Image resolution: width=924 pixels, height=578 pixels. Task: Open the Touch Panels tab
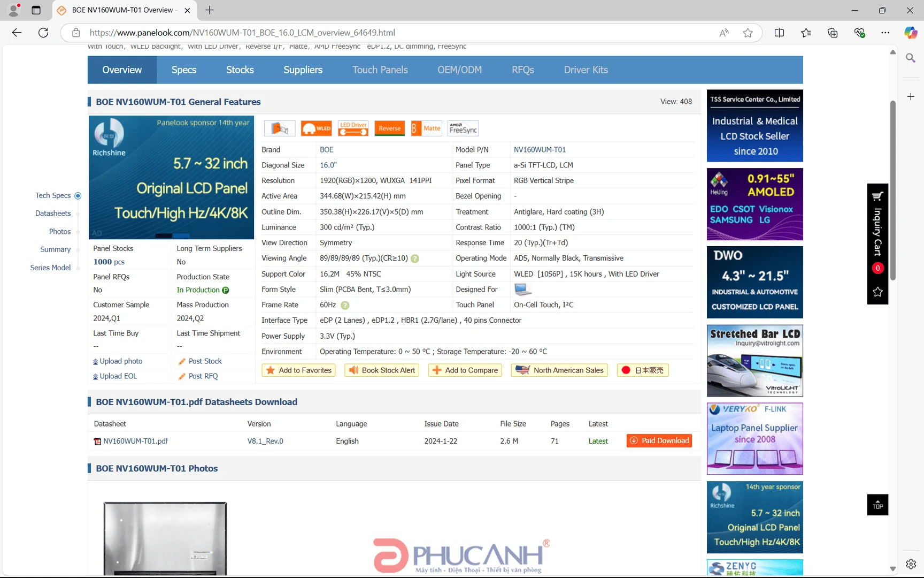[380, 70]
